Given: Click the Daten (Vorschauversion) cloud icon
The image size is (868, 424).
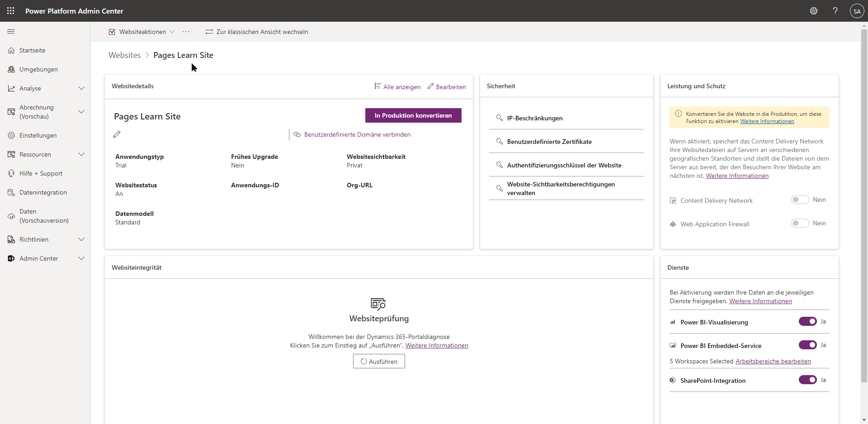Looking at the screenshot, I should click(x=11, y=216).
